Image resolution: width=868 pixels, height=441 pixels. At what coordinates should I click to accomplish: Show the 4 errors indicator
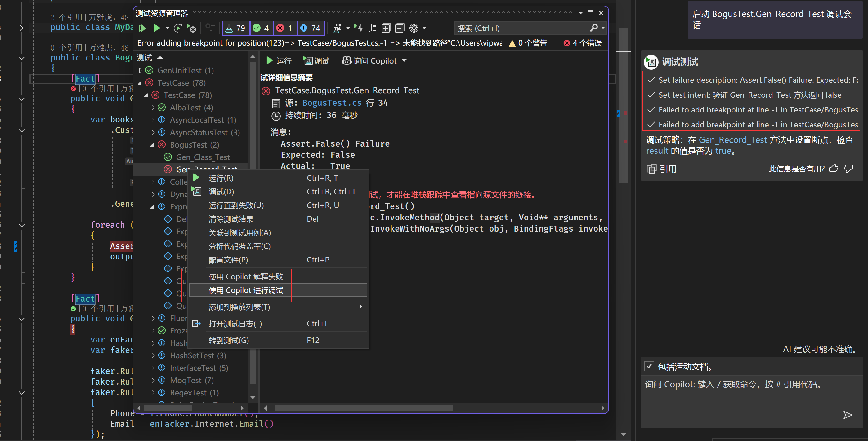pyautogui.click(x=582, y=43)
